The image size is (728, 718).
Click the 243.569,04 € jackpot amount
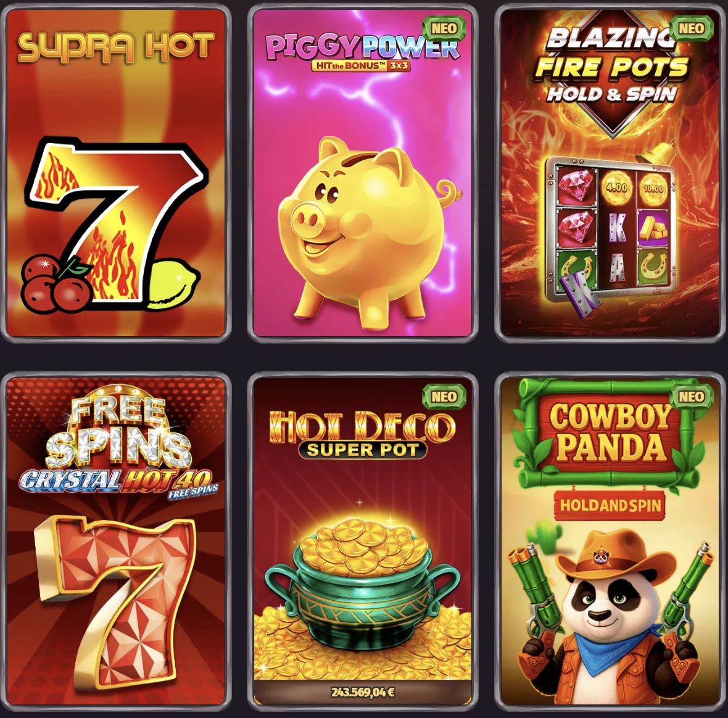click(363, 692)
